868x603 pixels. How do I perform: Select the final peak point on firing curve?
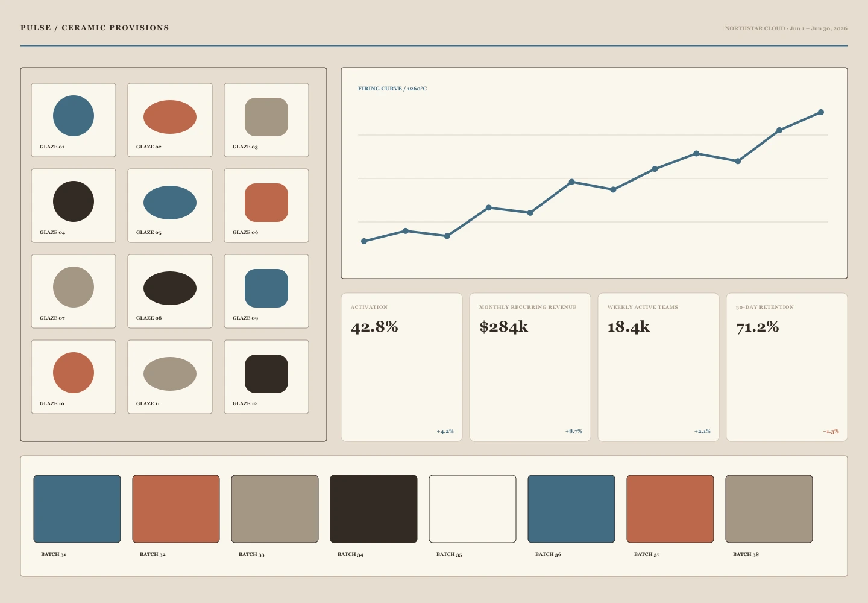click(821, 112)
